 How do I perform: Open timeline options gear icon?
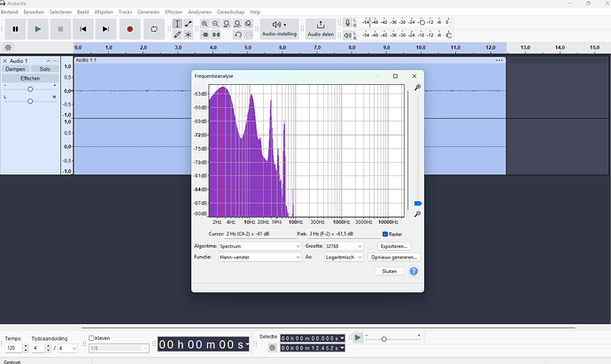coord(8,48)
